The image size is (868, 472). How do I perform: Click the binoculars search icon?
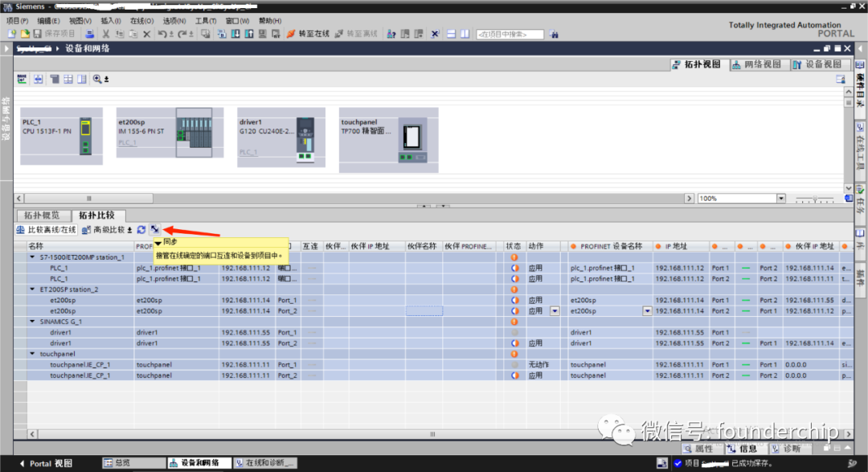pyautogui.click(x=554, y=34)
